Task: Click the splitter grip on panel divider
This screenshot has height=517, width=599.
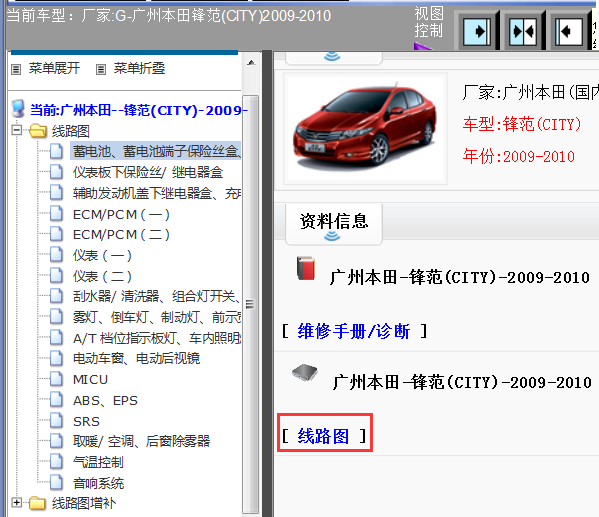Action: [x=250, y=304]
